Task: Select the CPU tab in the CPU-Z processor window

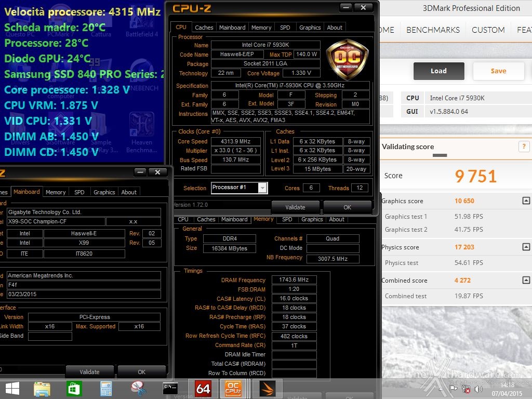Action: click(181, 27)
